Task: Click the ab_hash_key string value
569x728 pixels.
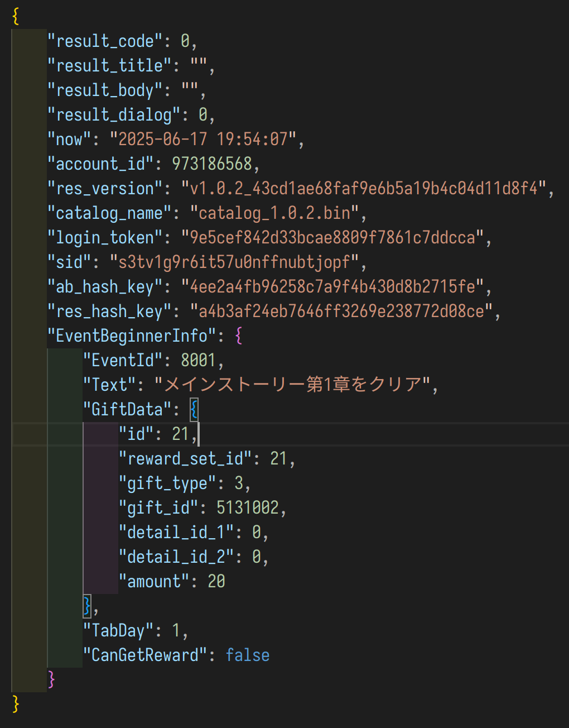Action: (x=332, y=286)
